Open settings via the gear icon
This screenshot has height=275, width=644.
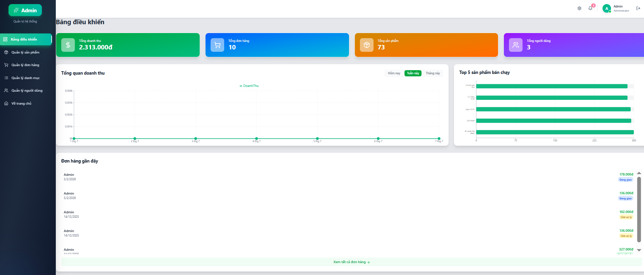point(579,9)
